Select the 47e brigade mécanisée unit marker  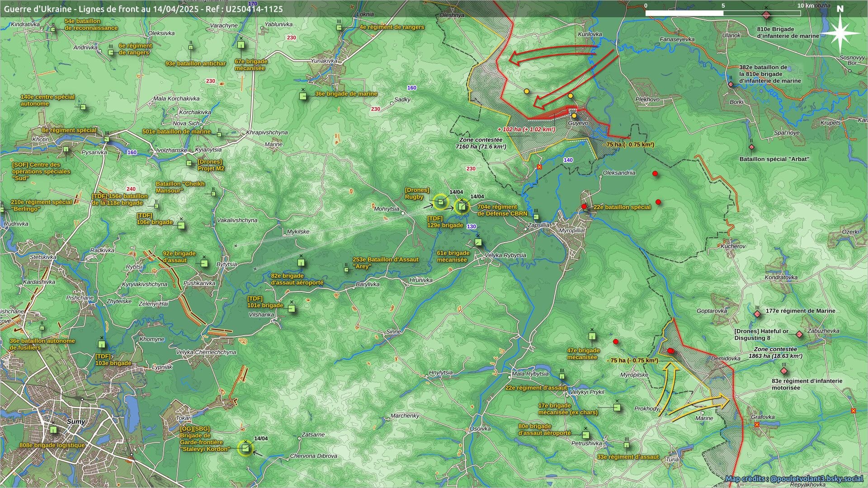click(x=592, y=336)
